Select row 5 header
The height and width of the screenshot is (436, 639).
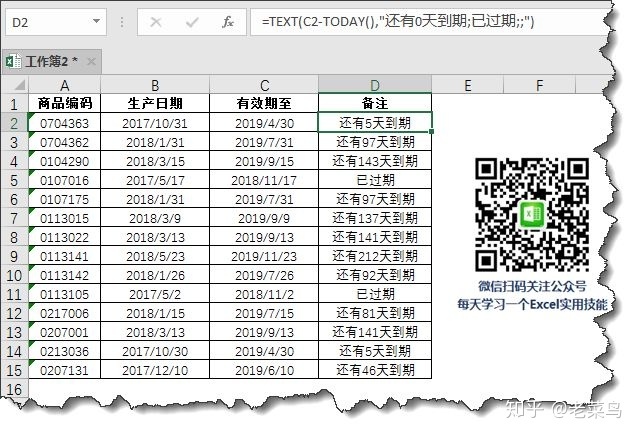(14, 180)
